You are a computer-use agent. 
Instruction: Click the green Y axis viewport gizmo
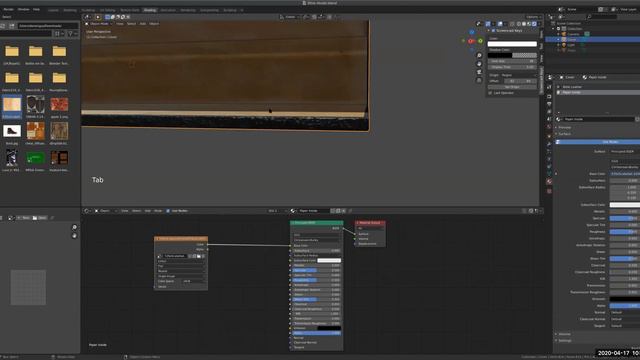click(x=480, y=41)
